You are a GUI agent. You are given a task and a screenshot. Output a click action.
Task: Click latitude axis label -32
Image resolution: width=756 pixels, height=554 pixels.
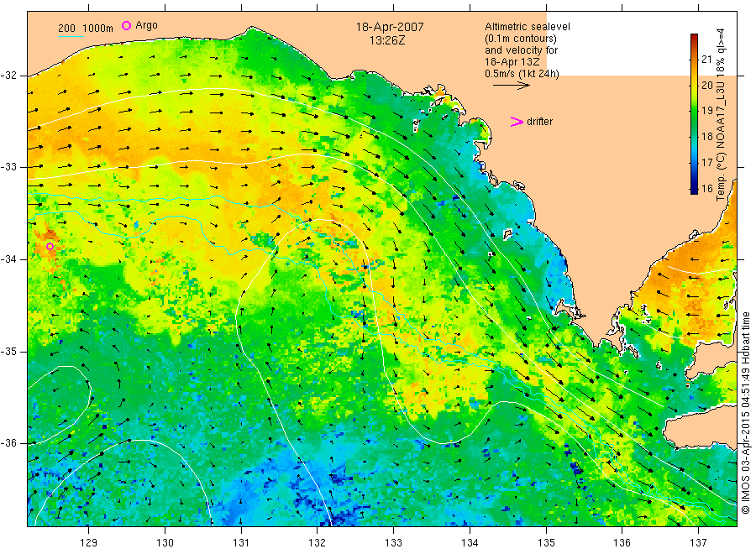pyautogui.click(x=8, y=76)
